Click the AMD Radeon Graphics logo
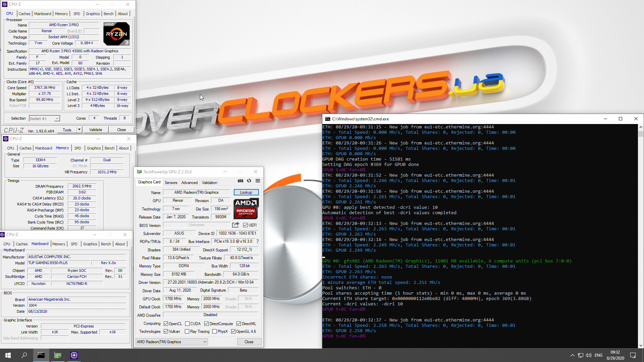Viewport: 644px width, 362px height. click(x=246, y=208)
